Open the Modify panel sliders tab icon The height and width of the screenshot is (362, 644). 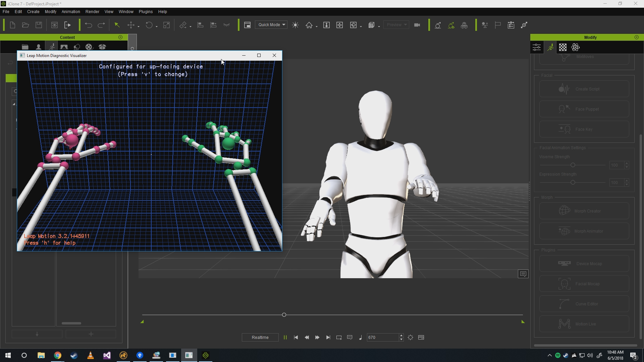[x=537, y=47]
